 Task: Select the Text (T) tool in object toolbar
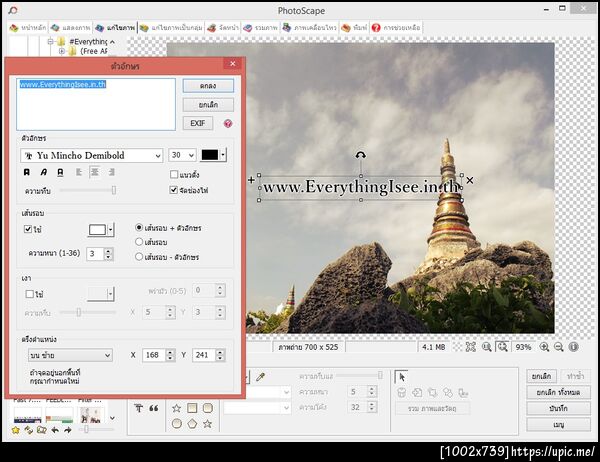139,408
